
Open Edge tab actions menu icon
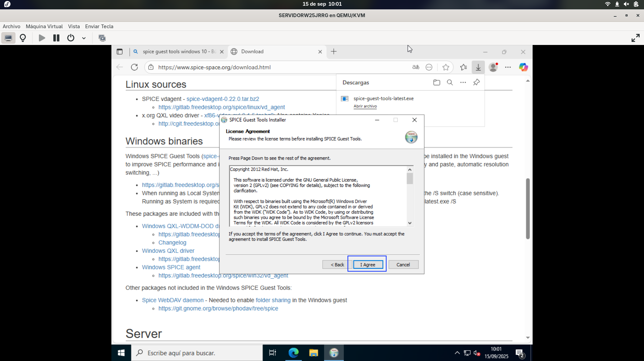(x=120, y=52)
